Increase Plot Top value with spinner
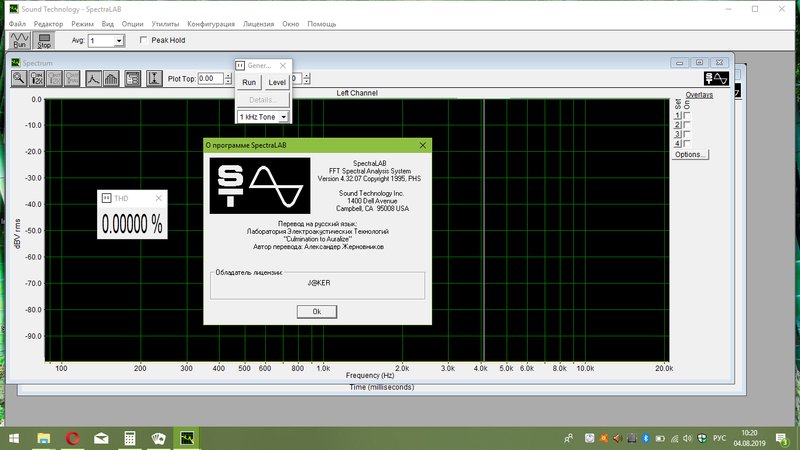The width and height of the screenshot is (800, 450). (x=228, y=76)
